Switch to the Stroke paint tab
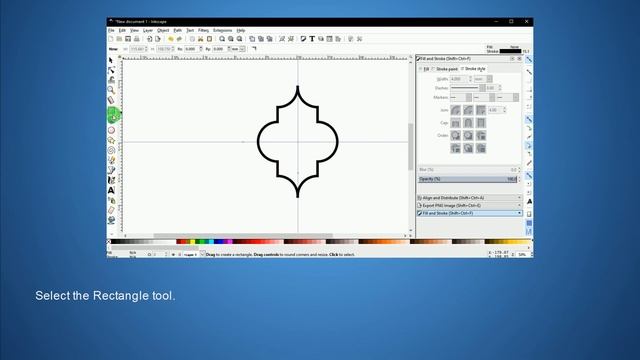The image size is (640, 360). pyautogui.click(x=445, y=69)
